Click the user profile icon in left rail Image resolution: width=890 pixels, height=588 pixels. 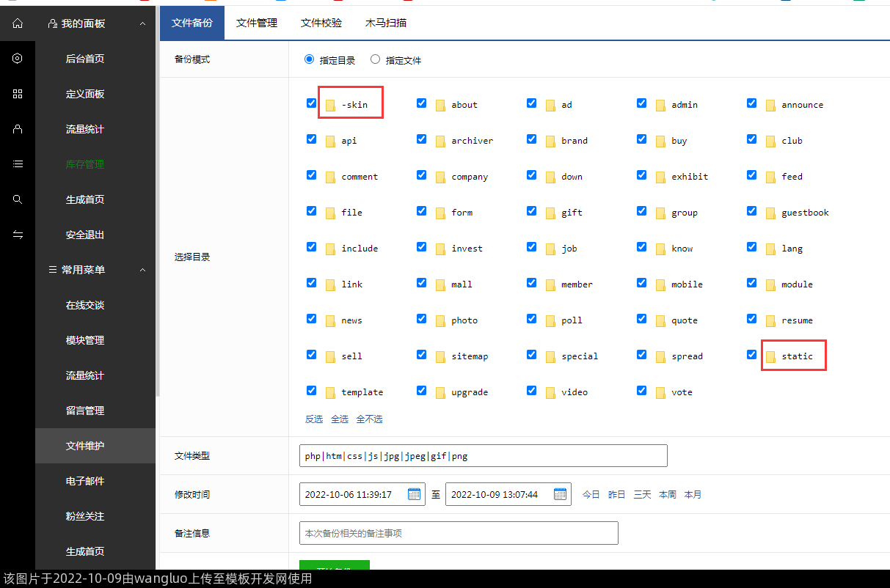pyautogui.click(x=18, y=129)
